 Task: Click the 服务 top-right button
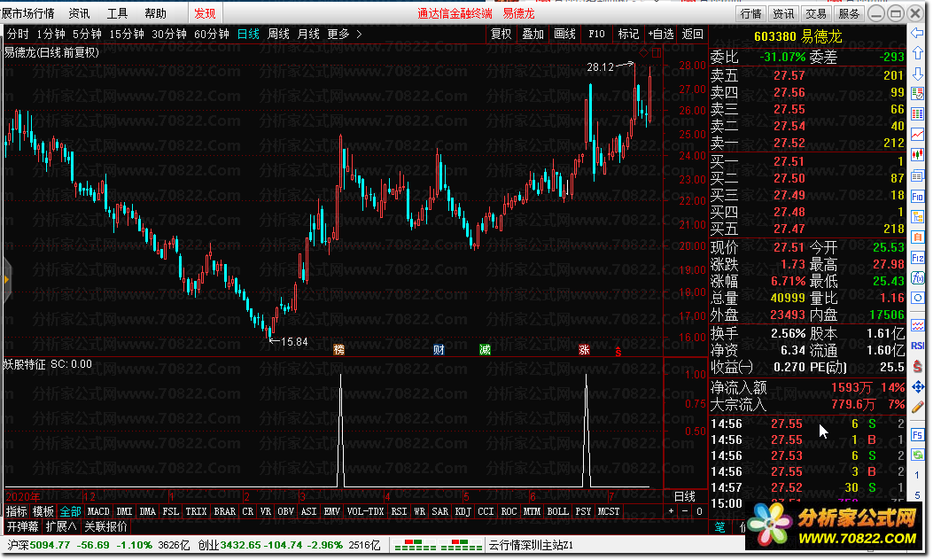(x=849, y=13)
